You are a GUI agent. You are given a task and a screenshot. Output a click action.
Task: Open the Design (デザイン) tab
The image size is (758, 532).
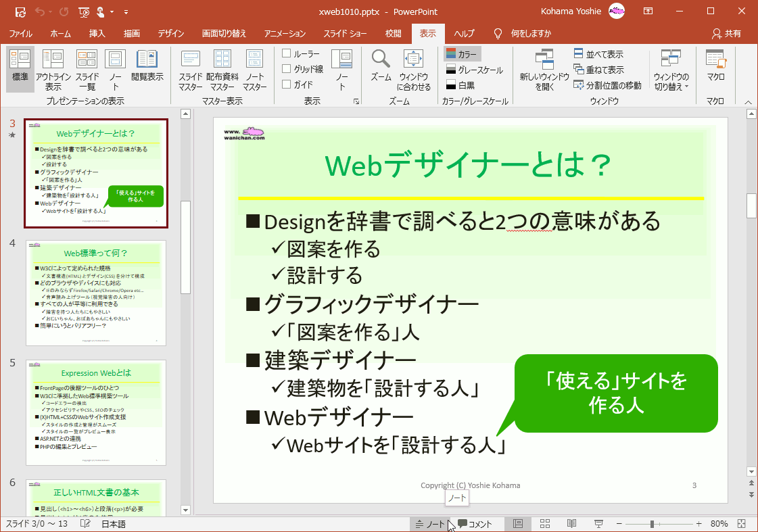coord(170,33)
